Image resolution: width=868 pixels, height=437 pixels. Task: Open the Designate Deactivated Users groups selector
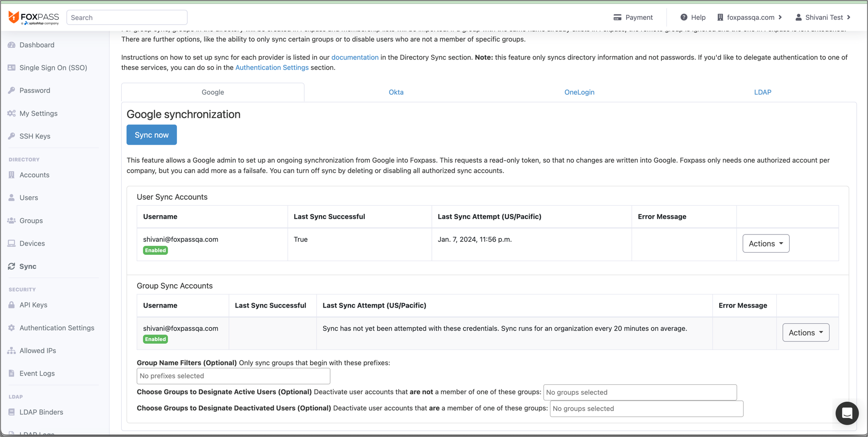[646, 409]
